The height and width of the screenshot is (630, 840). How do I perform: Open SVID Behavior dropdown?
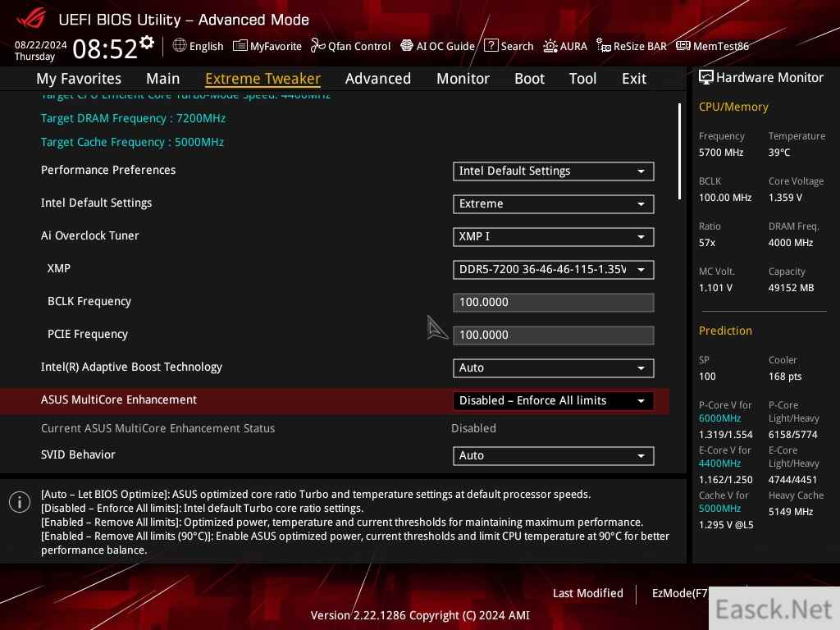click(554, 456)
